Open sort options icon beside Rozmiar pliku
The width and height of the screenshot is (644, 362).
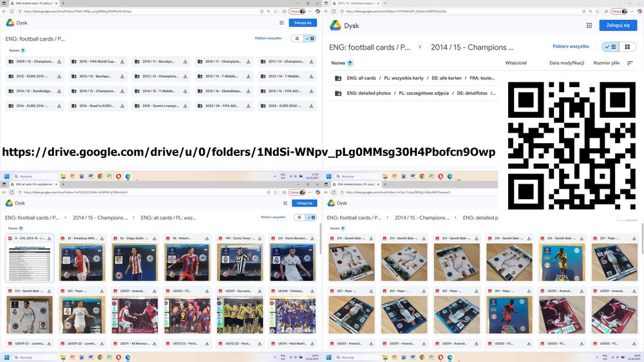pos(630,63)
